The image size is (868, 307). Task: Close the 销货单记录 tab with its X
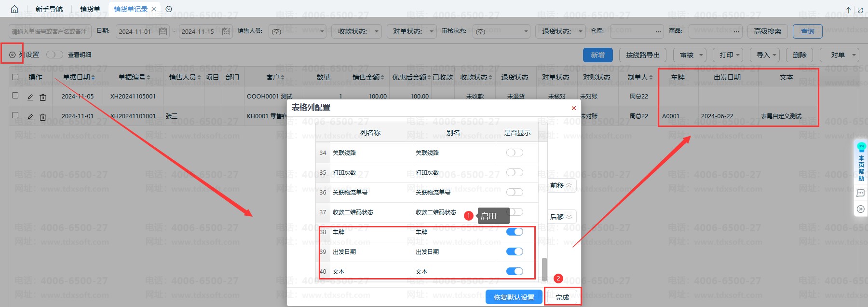pos(154,9)
